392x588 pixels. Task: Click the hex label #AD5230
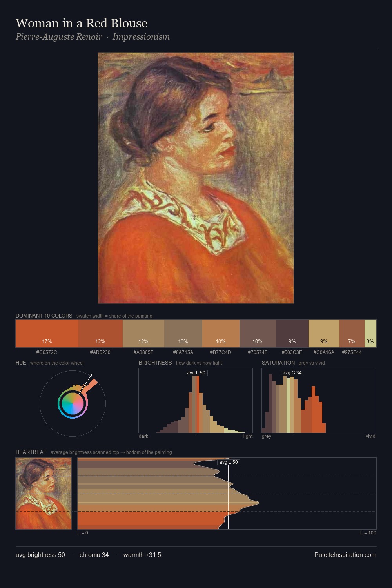click(x=100, y=352)
